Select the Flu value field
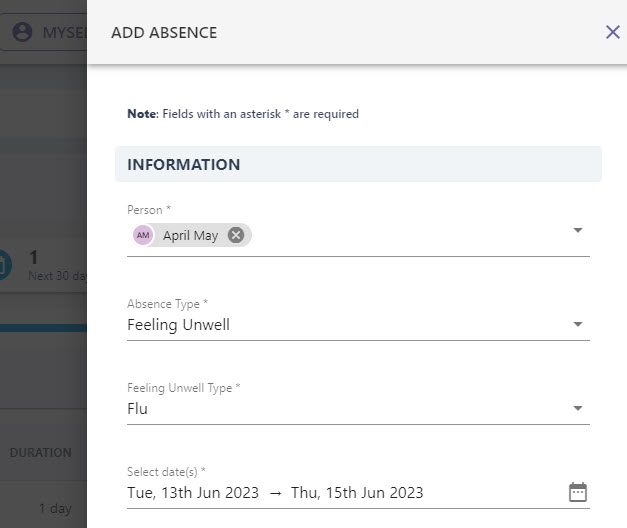This screenshot has width=627, height=528. tap(358, 408)
